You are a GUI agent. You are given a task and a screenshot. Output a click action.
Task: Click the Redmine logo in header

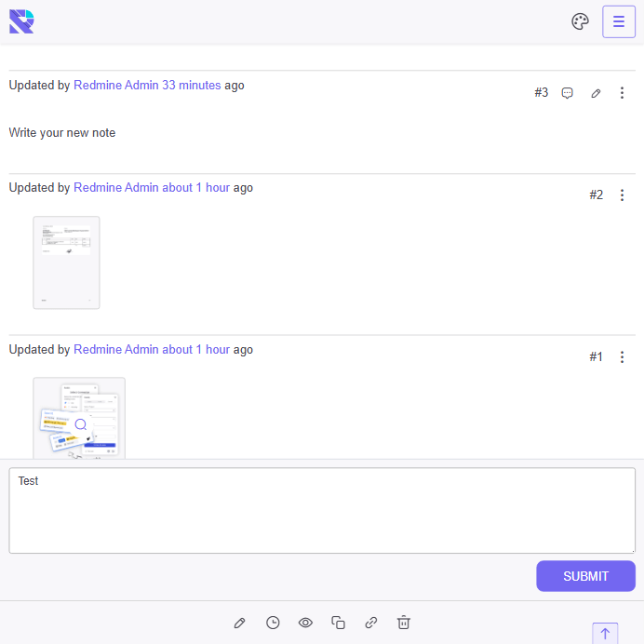click(21, 20)
